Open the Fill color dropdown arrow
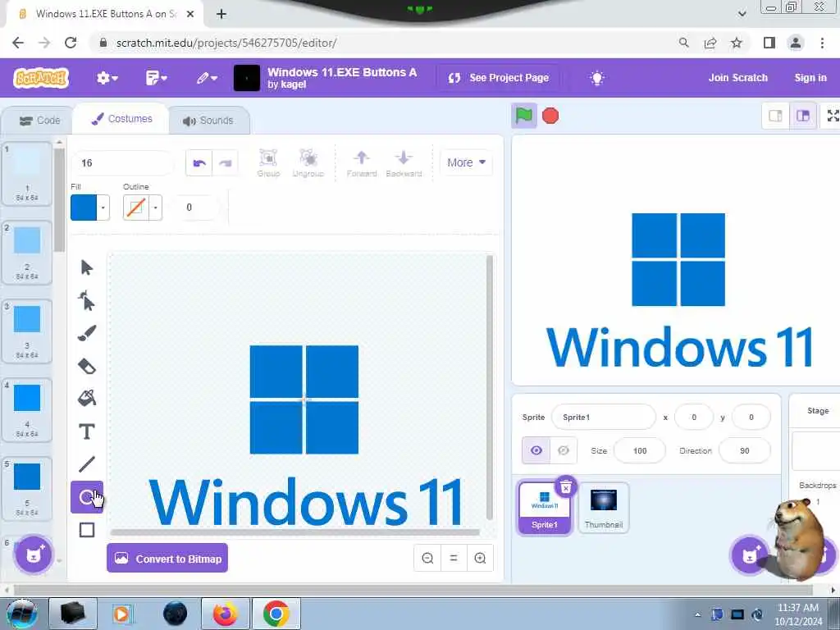Screen dimensions: 840x630 (103, 208)
